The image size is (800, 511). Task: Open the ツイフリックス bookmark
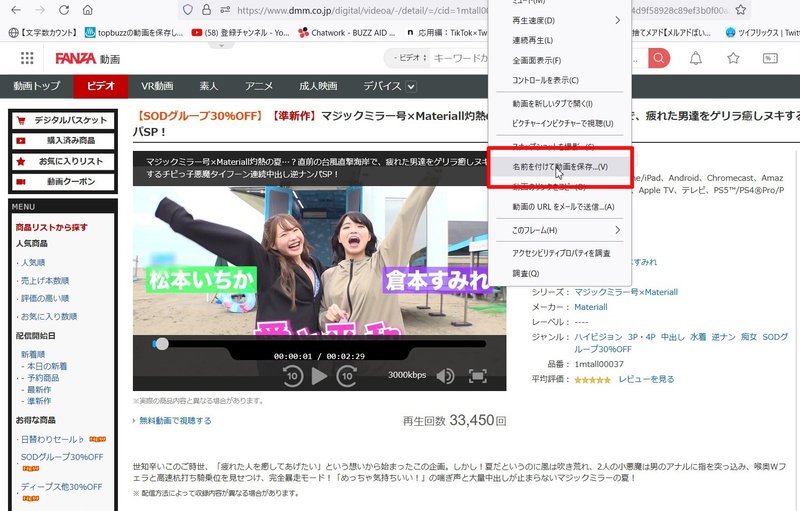tap(762, 33)
